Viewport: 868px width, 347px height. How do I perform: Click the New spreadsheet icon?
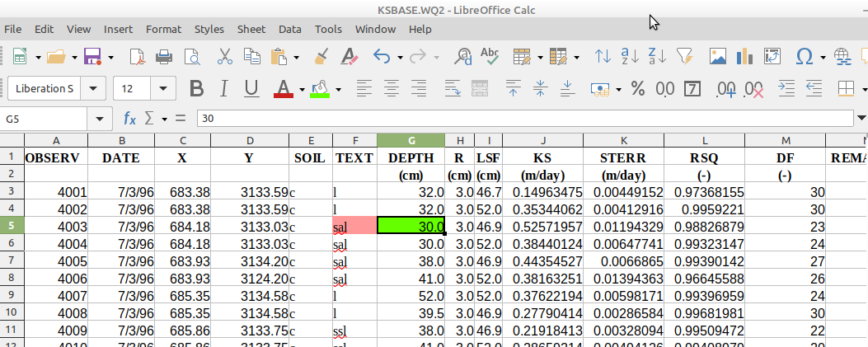click(20, 56)
